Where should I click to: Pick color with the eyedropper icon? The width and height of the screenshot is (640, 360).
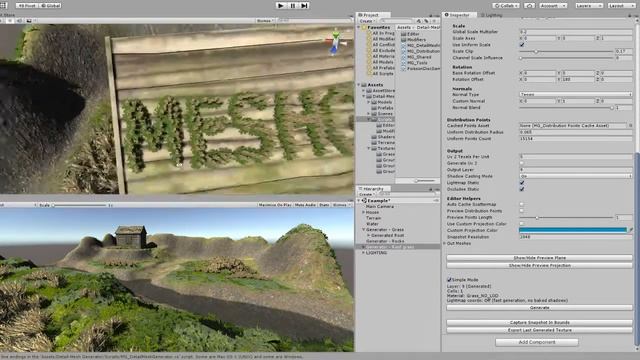tap(631, 230)
